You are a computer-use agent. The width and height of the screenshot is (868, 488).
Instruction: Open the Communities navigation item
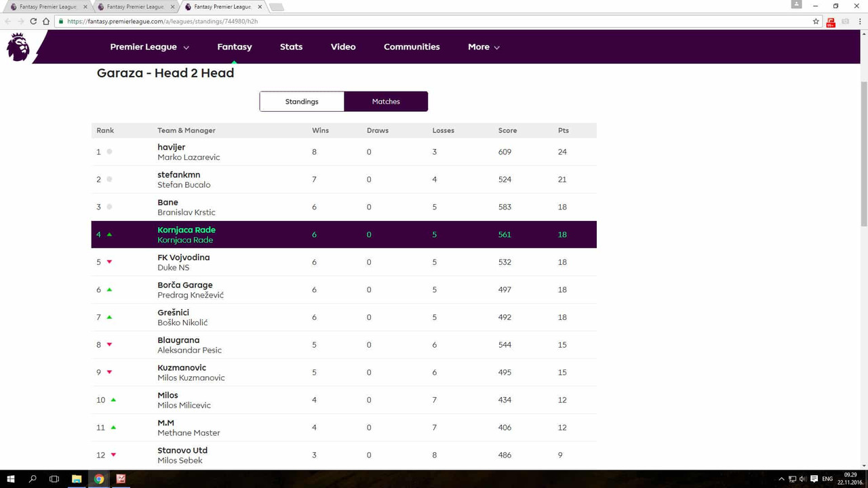point(412,47)
